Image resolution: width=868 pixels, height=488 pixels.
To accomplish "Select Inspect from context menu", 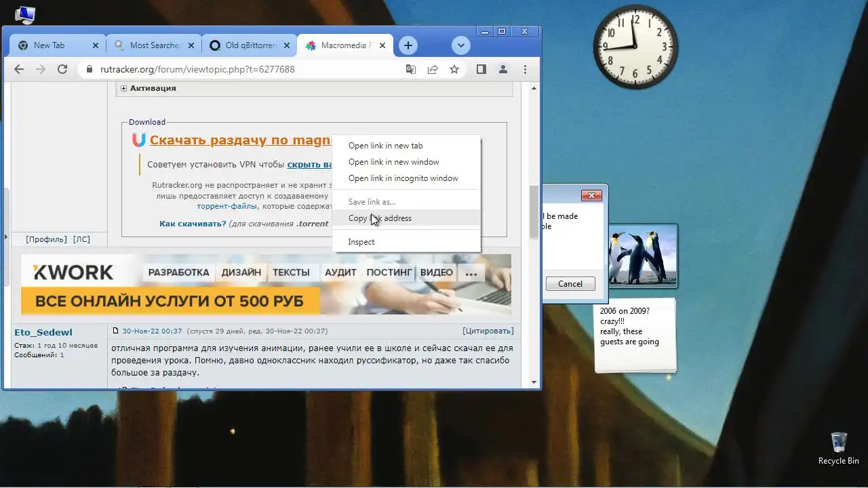I will 406,242.
